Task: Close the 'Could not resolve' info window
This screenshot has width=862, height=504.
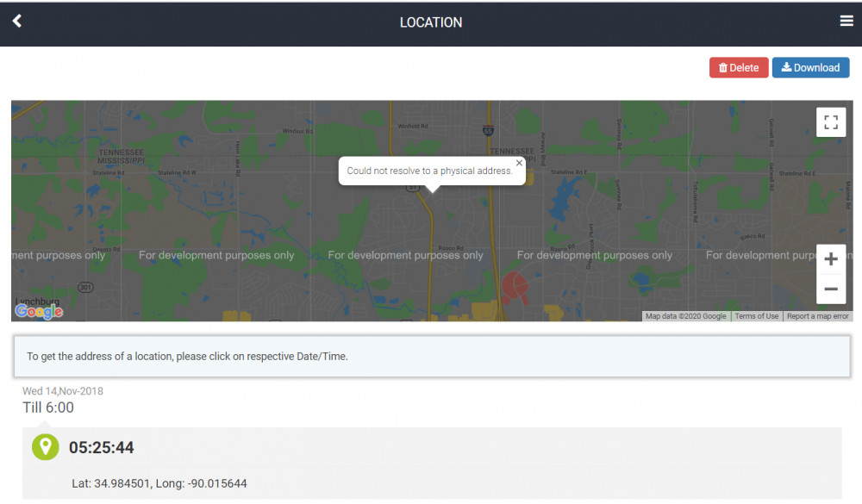Action: click(x=519, y=162)
